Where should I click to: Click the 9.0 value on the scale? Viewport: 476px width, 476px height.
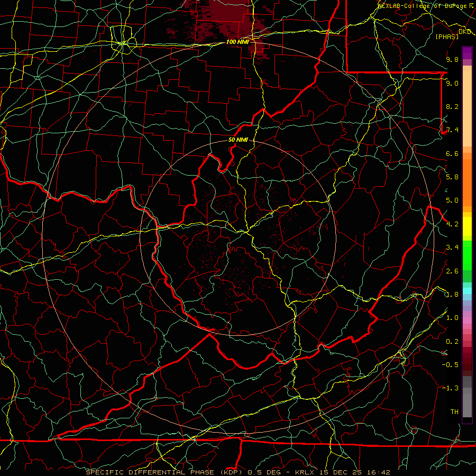452,83
